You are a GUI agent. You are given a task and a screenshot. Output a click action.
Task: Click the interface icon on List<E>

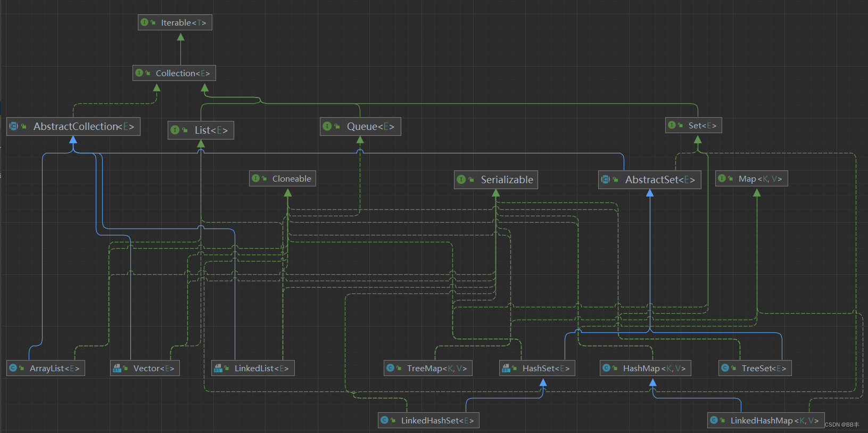point(175,130)
